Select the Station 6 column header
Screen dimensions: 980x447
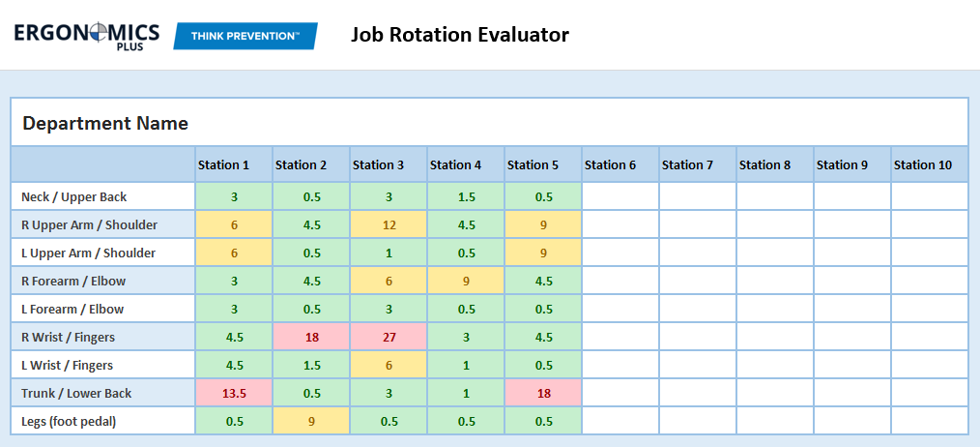[620, 165]
